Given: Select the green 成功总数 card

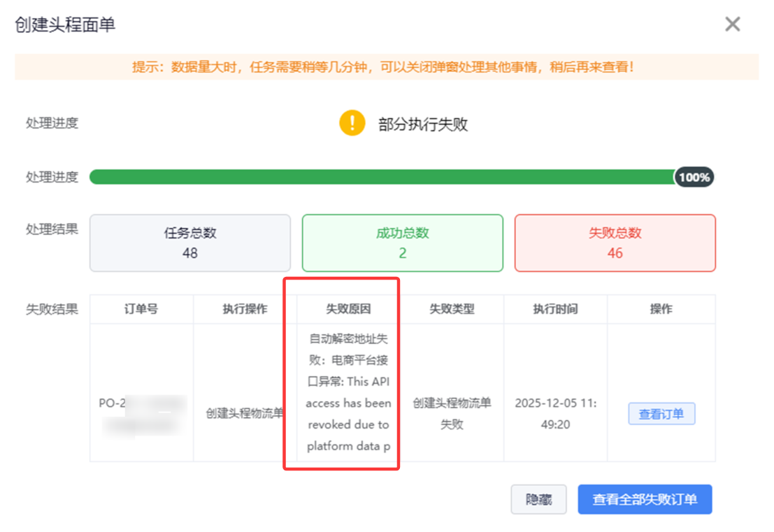Looking at the screenshot, I should [x=402, y=243].
